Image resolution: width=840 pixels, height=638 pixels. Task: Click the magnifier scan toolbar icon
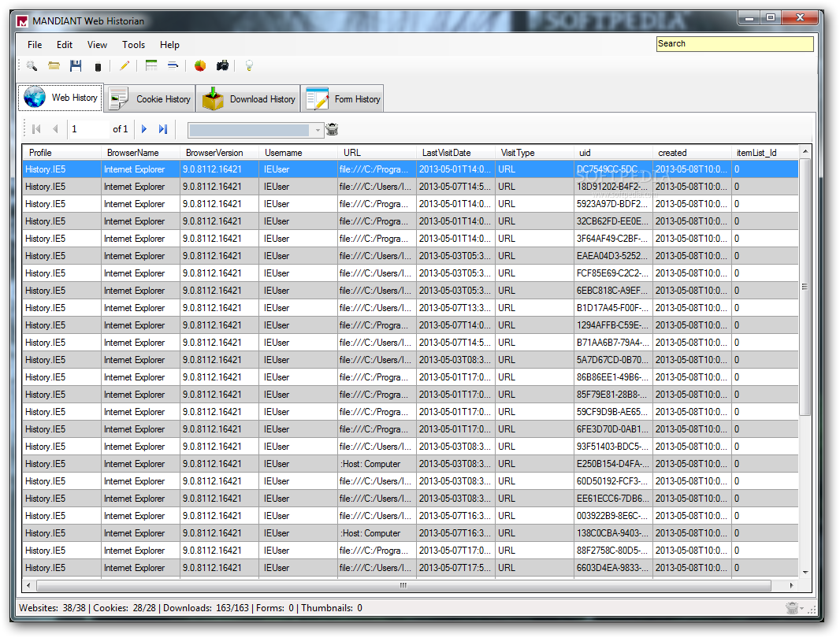(x=32, y=66)
